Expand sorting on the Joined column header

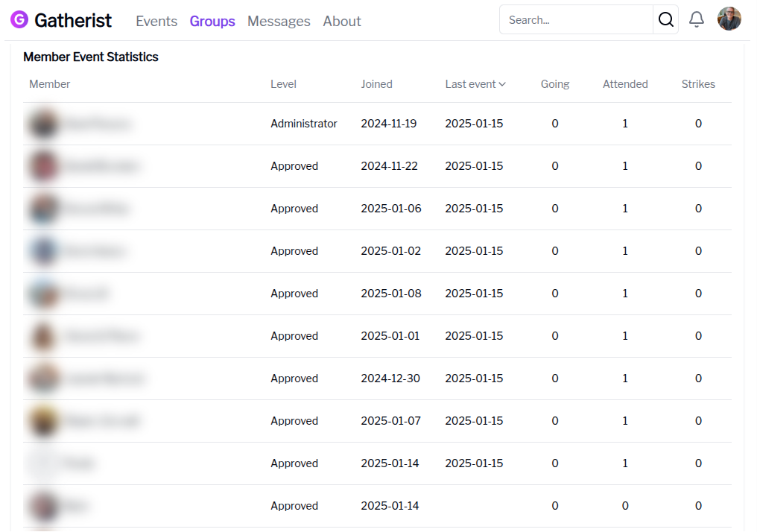coord(376,83)
